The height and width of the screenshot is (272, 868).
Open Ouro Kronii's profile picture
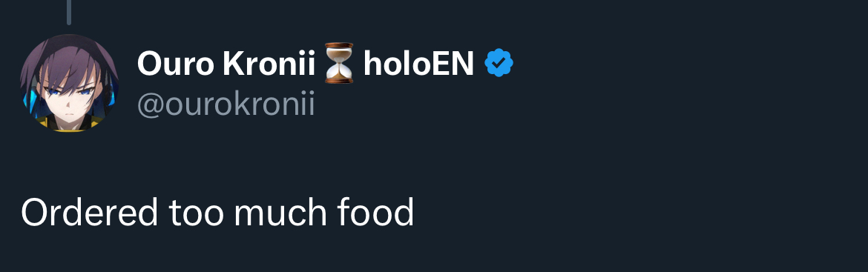(x=69, y=83)
